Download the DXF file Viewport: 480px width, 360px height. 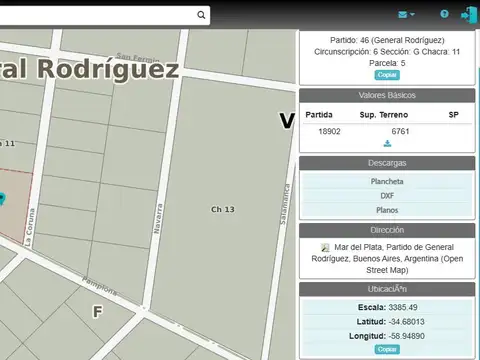tap(387, 196)
